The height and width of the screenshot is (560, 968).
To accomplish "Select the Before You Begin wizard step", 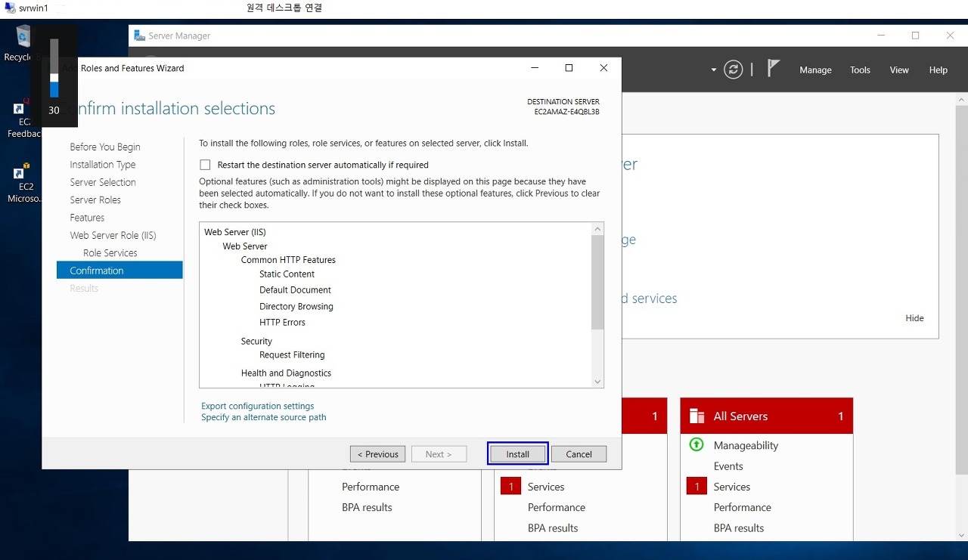I will pos(105,147).
